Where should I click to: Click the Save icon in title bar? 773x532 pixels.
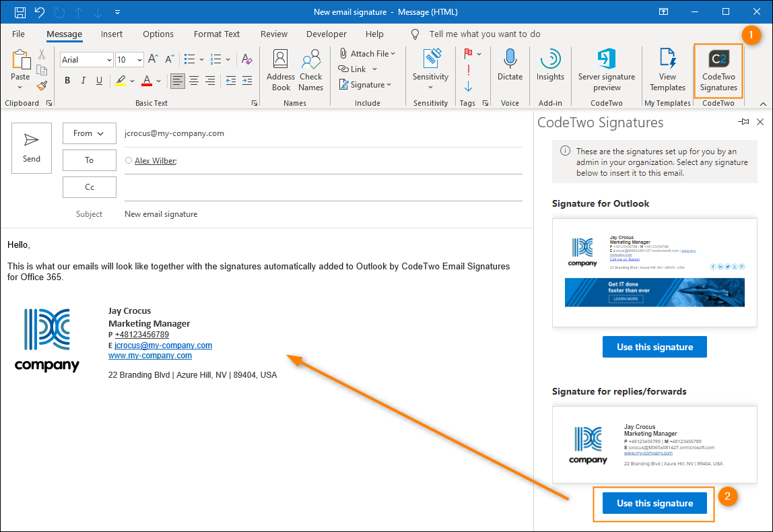pyautogui.click(x=20, y=12)
